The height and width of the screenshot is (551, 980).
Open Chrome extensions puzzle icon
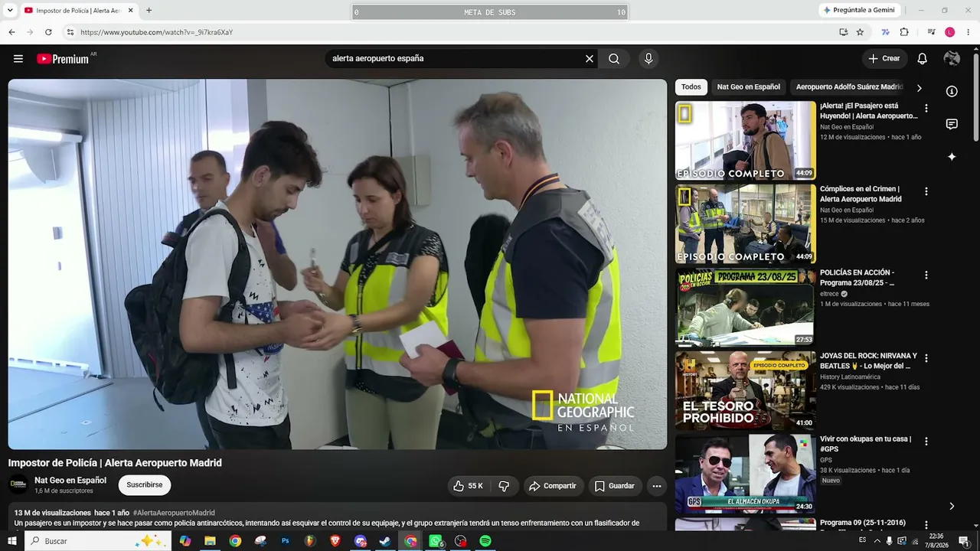(x=904, y=32)
